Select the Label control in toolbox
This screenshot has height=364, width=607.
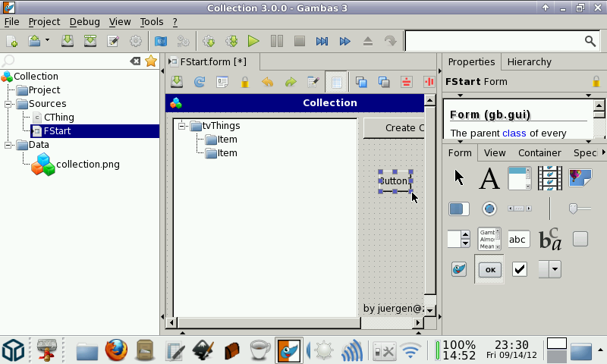pos(489,178)
